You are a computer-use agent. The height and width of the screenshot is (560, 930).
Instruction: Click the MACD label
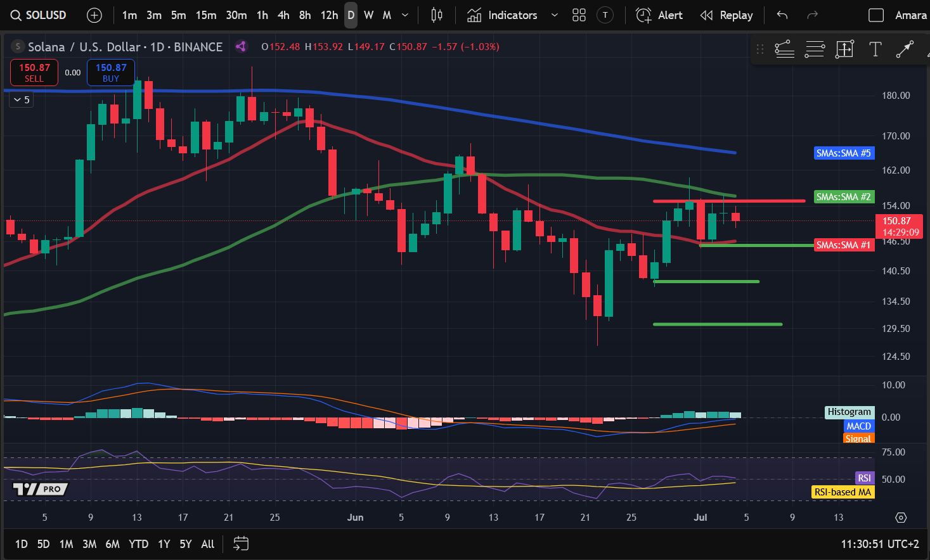pyautogui.click(x=859, y=426)
